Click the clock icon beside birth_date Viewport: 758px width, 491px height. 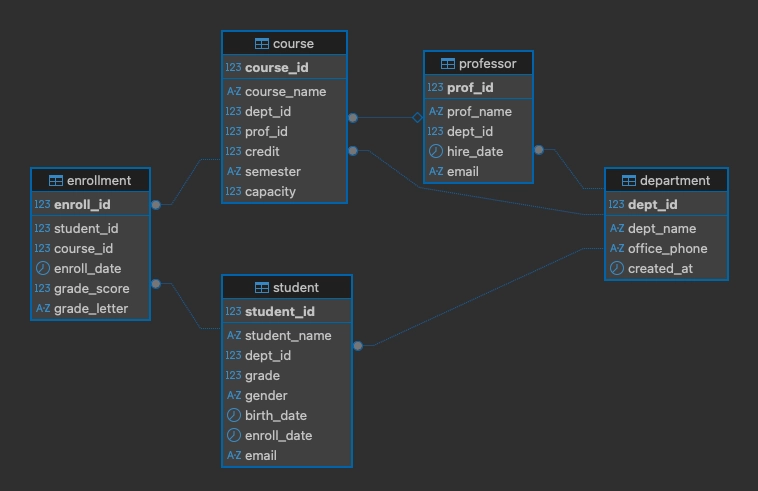coord(233,415)
